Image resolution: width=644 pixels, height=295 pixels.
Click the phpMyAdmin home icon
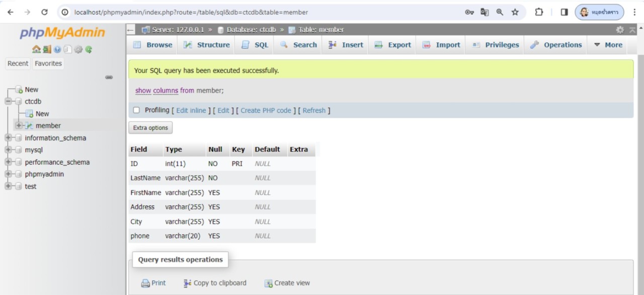click(36, 49)
